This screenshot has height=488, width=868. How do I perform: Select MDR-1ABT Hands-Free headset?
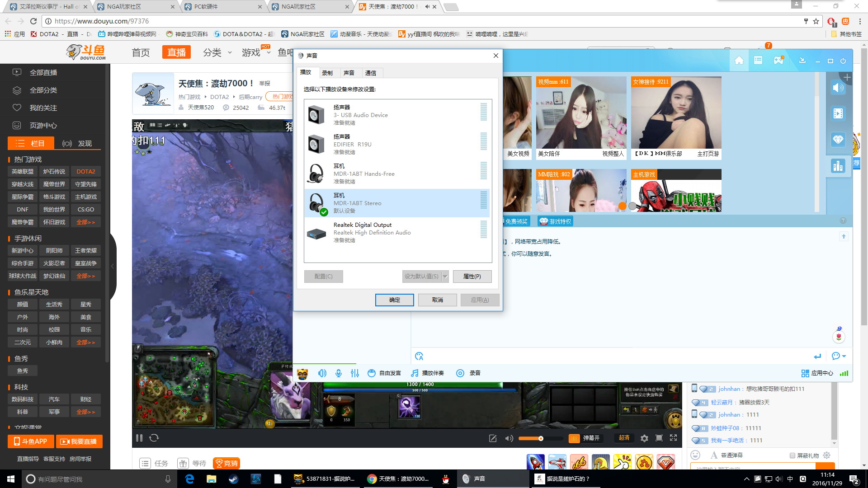pyautogui.click(x=397, y=174)
